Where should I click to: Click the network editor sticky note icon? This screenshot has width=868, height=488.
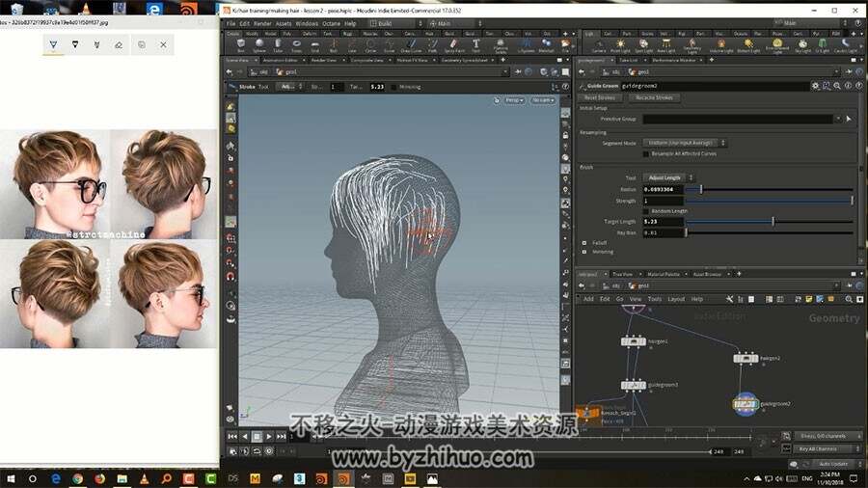pyautogui.click(x=809, y=299)
